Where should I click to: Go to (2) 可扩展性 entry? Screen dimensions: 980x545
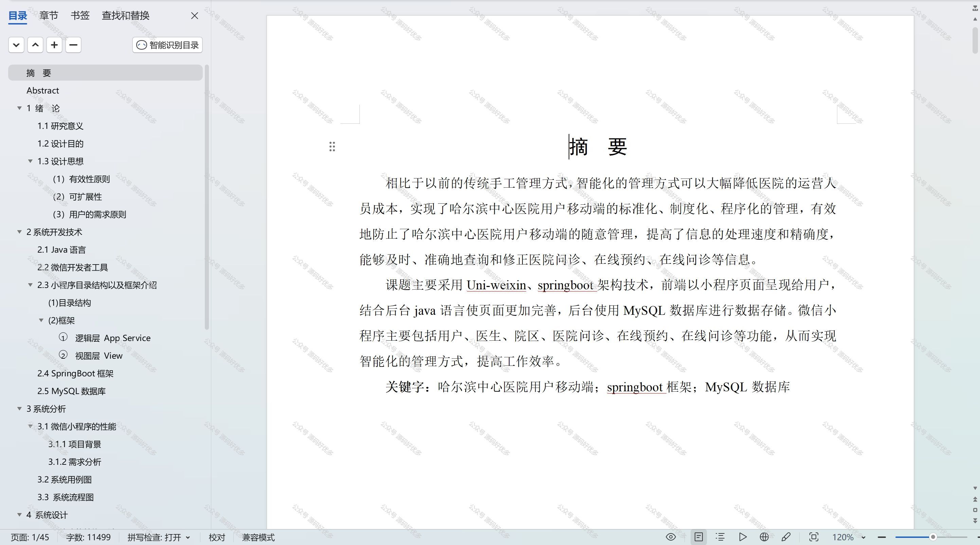(77, 197)
